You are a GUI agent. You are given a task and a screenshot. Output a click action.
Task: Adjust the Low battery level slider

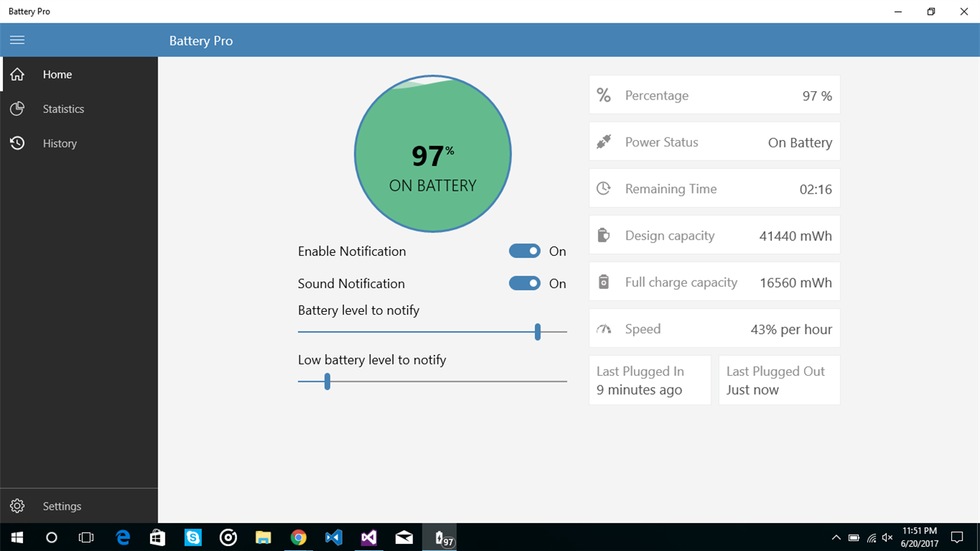326,381
